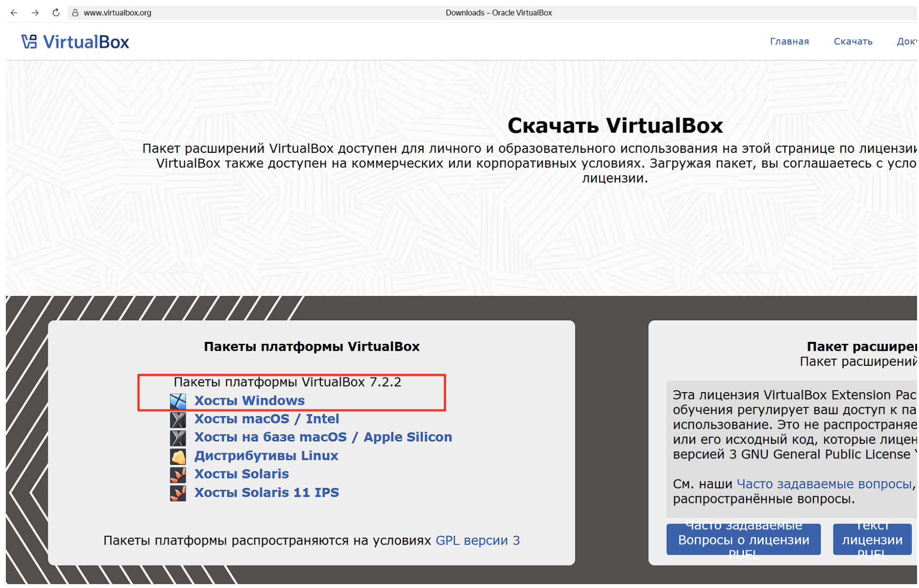The height and width of the screenshot is (588, 919).
Task: Go forward with the browser forward arrow
Action: [x=35, y=13]
